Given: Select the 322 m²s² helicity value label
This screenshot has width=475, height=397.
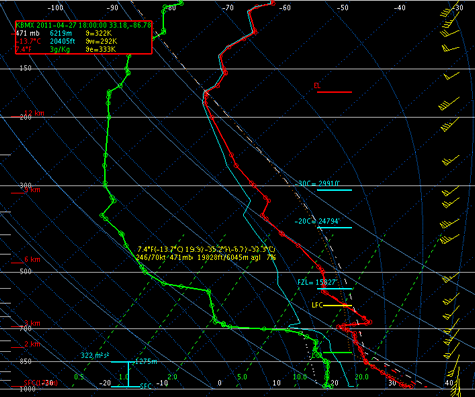Looking at the screenshot, I should click(x=95, y=356).
